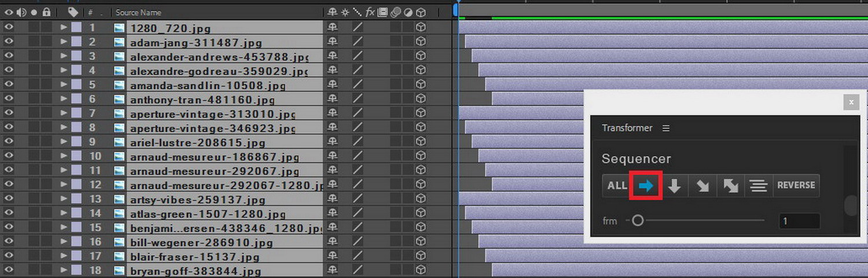Toggle shy switch on adam-jang-311487.jpg layer
The width and height of the screenshot is (868, 278).
click(x=332, y=41)
